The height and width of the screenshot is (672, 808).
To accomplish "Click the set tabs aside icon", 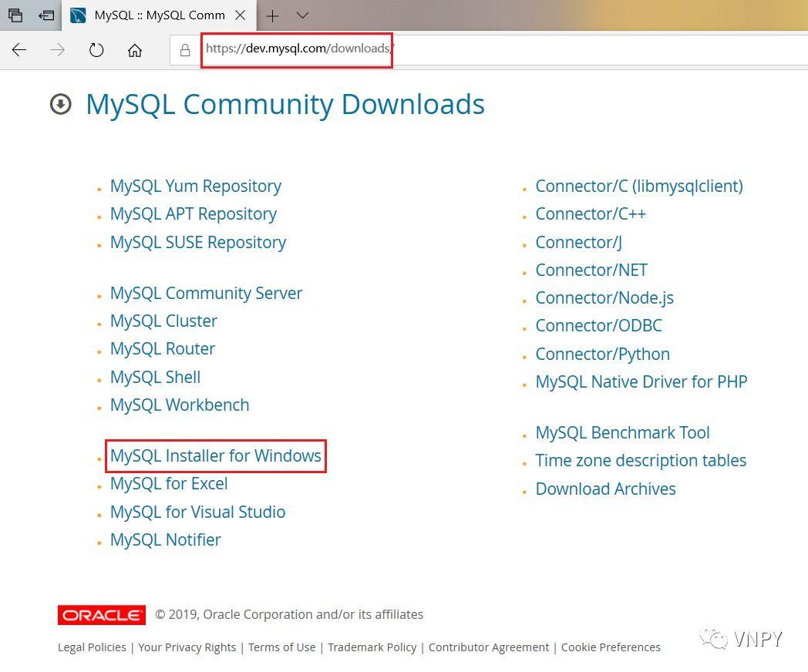I will (x=46, y=15).
